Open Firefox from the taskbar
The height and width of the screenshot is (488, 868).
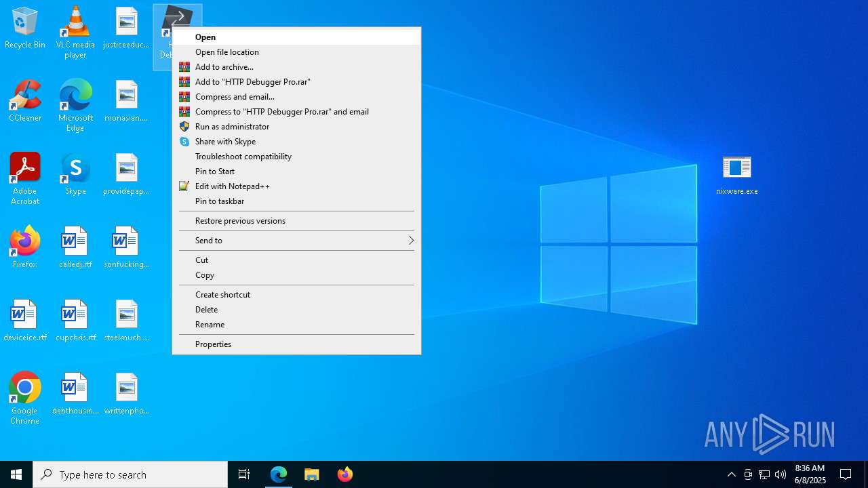pos(345,474)
